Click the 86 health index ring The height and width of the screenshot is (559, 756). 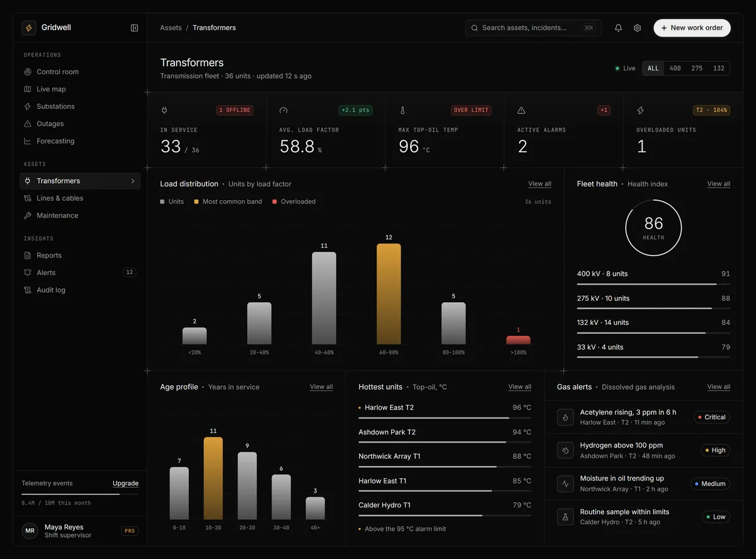pos(653,228)
